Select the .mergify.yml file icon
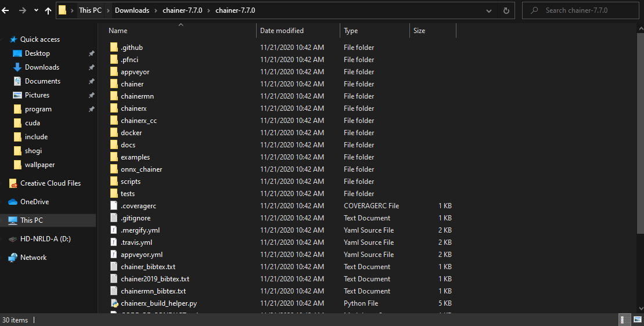This screenshot has height=326, width=644. tap(114, 230)
